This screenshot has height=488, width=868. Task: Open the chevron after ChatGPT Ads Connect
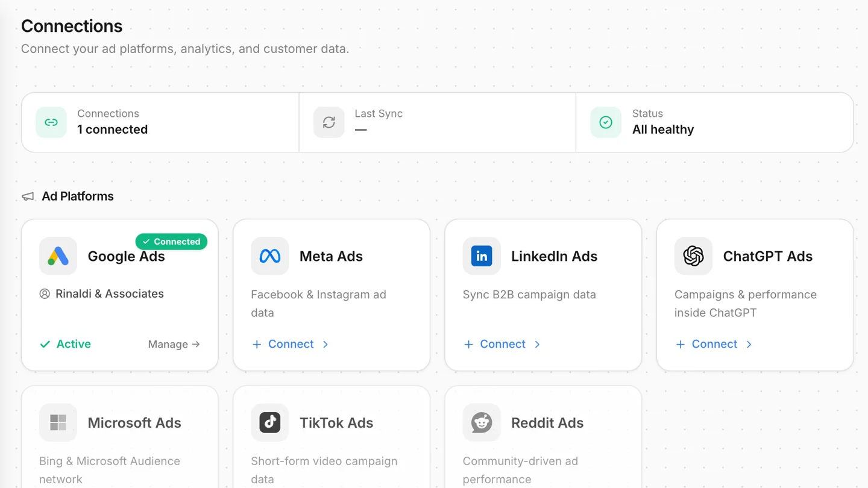pos(749,345)
